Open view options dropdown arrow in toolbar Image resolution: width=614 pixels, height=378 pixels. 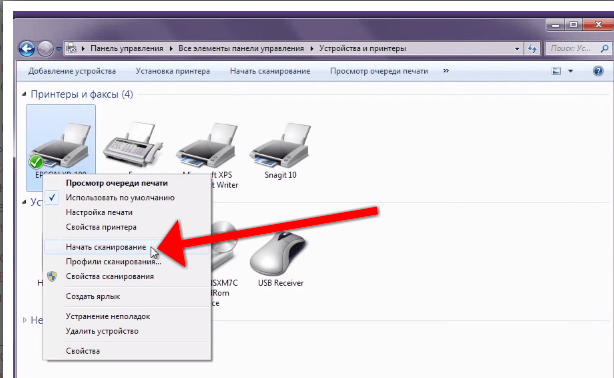[570, 71]
